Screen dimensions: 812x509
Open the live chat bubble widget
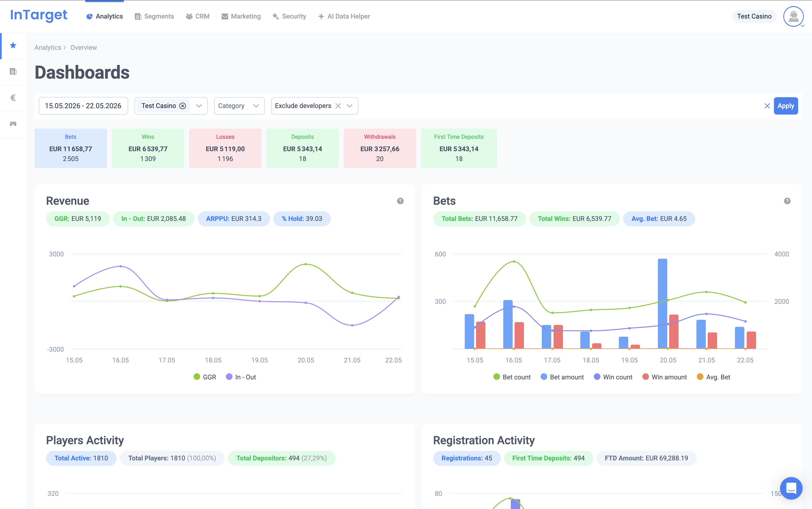(x=791, y=488)
